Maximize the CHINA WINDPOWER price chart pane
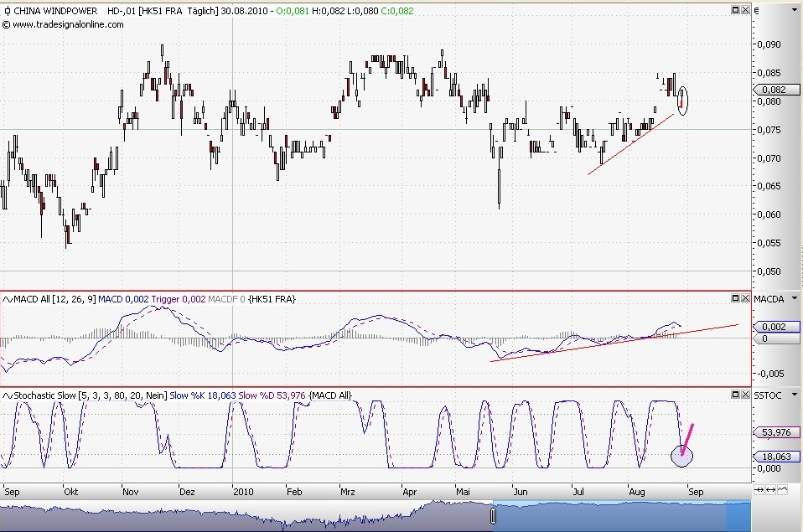Viewport: 803px width, 532px height. pos(735,10)
